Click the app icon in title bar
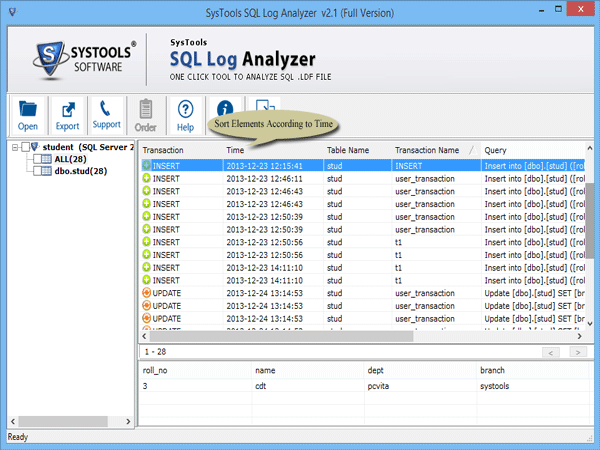The height and width of the screenshot is (450, 600). [13, 12]
